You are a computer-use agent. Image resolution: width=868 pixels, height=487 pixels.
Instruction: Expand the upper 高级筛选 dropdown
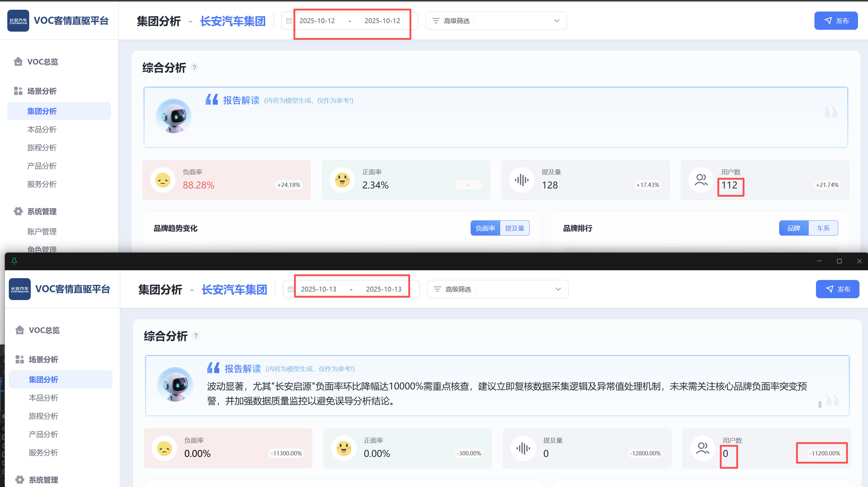coord(556,21)
